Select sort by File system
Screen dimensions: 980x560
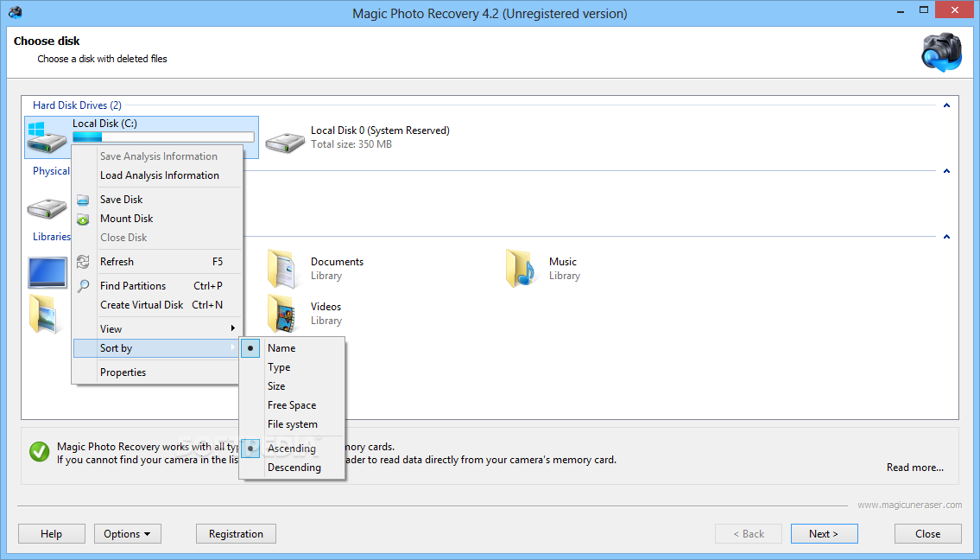pos(292,424)
